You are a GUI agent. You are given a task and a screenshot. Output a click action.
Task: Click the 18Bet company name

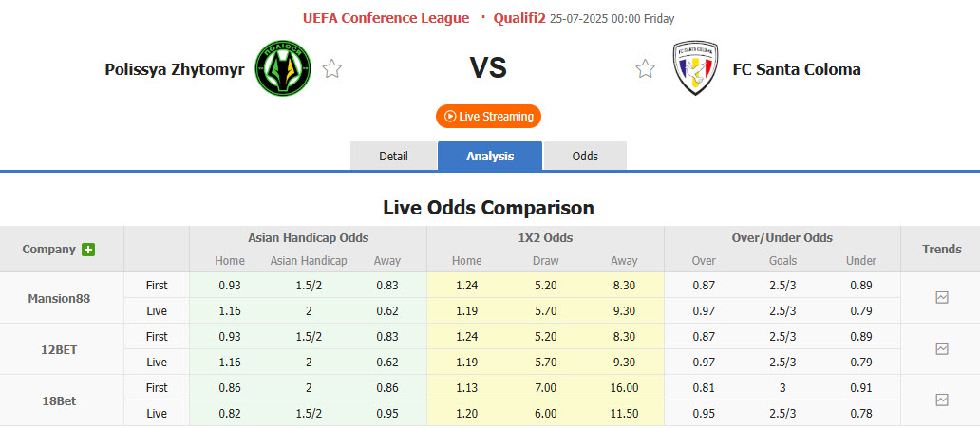coord(61,400)
